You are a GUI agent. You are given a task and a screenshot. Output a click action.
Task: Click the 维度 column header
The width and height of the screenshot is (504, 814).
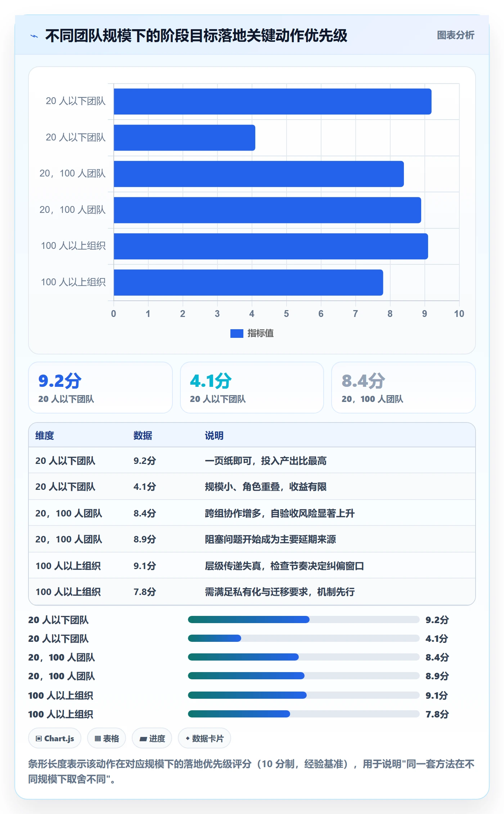[45, 435]
